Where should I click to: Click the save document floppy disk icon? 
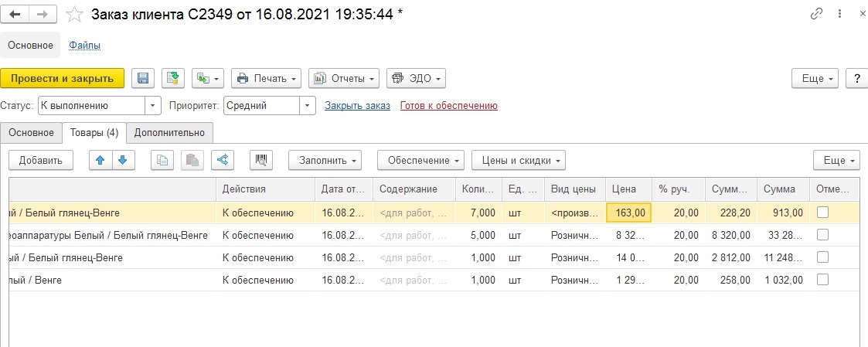coord(142,78)
